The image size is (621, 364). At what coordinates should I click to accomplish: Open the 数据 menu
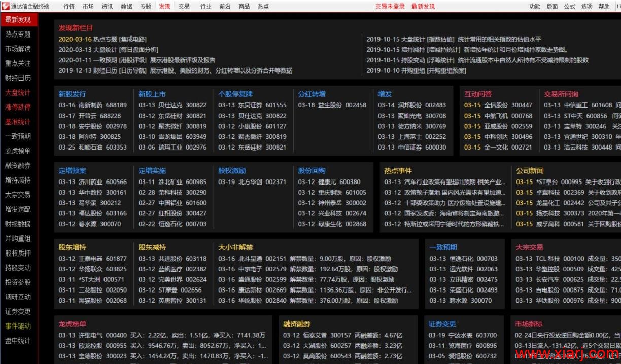click(x=126, y=7)
